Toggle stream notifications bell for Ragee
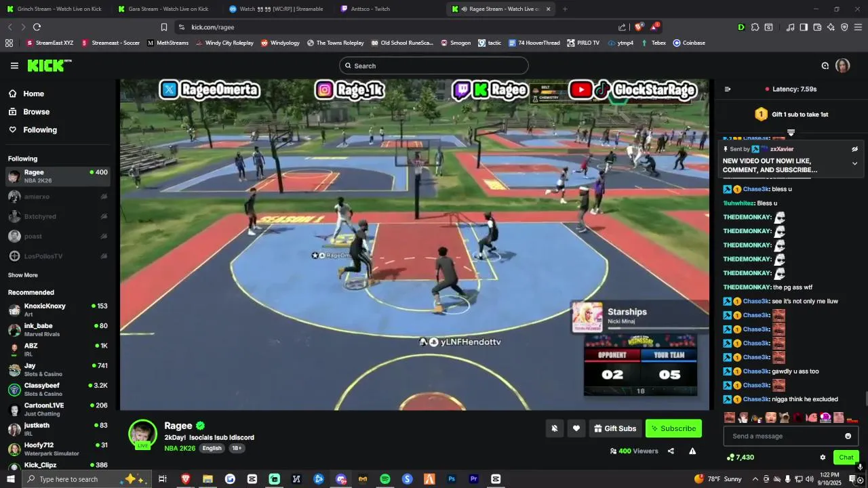 tap(554, 428)
